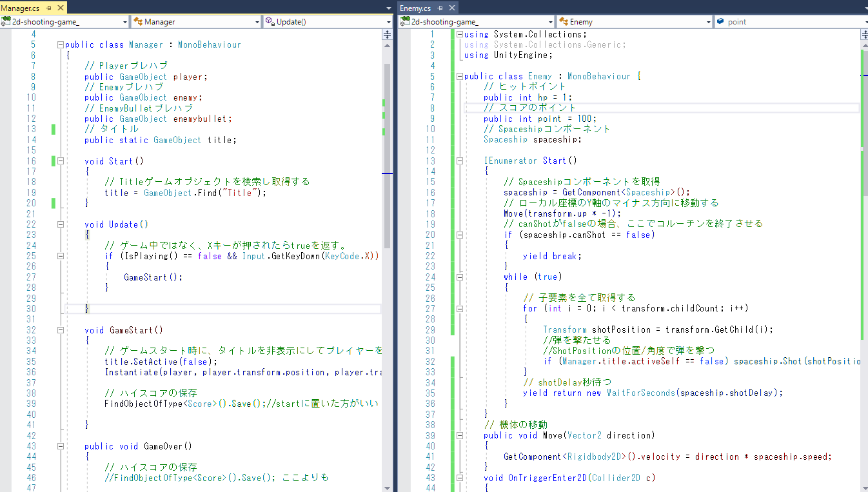Click the GetComponent<Rigidbody2D>().velocity line
The width and height of the screenshot is (868, 492).
(x=667, y=457)
